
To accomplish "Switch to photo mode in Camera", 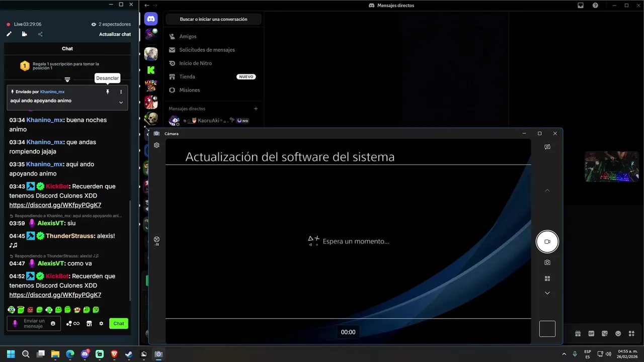I will pyautogui.click(x=547, y=262).
